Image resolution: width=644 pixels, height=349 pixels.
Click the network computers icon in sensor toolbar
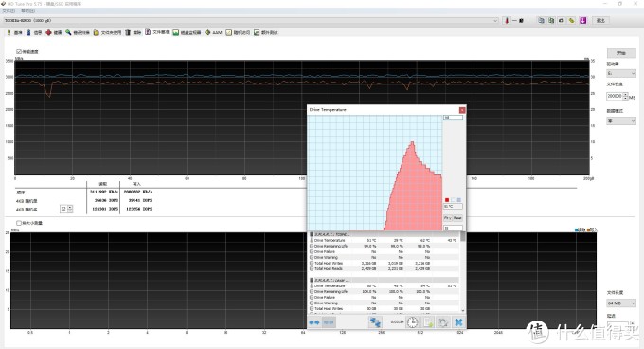[375, 322]
